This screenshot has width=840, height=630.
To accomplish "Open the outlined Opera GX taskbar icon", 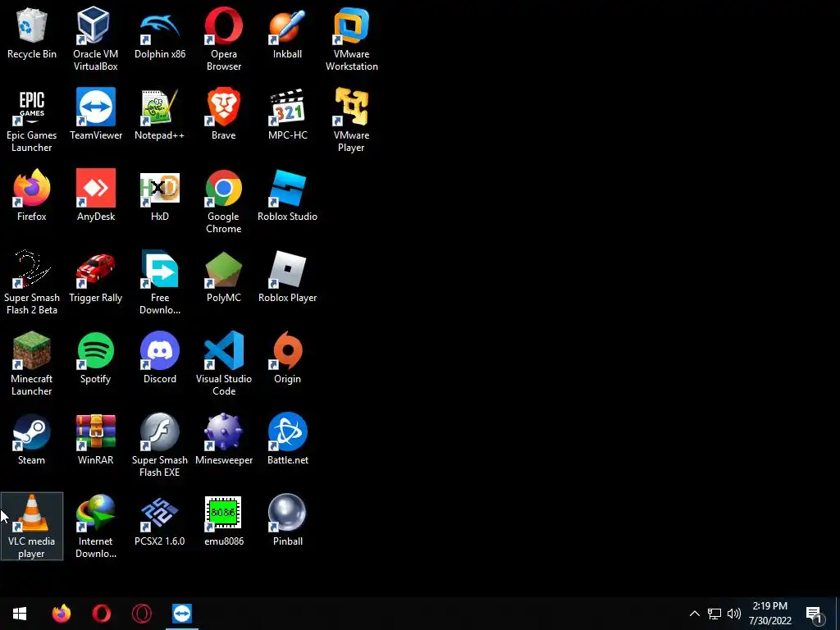I will point(141,614).
